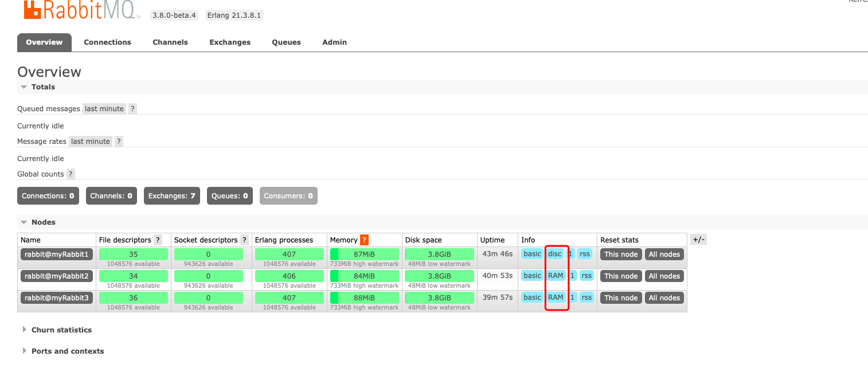Click the orange Memory help icon
Image resolution: width=868 pixels, height=368 pixels.
coord(364,240)
